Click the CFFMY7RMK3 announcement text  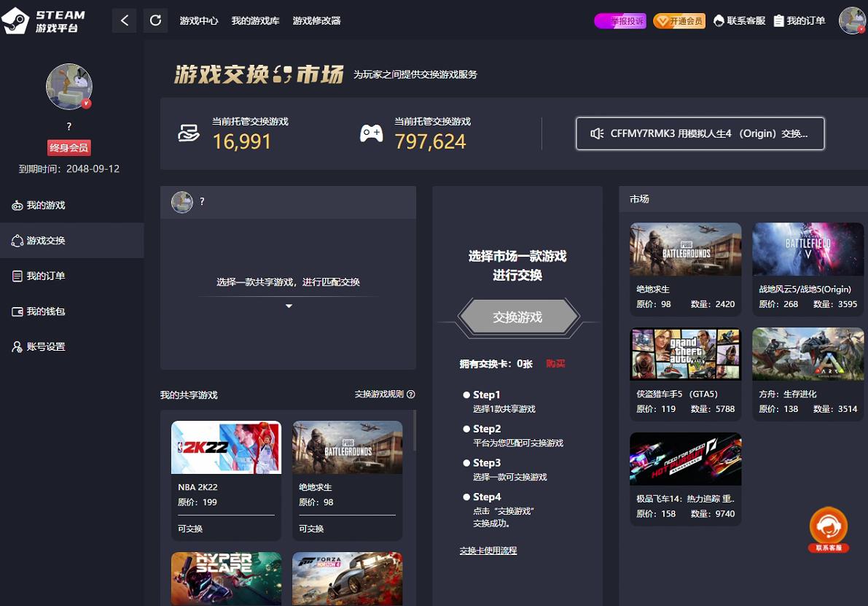708,133
